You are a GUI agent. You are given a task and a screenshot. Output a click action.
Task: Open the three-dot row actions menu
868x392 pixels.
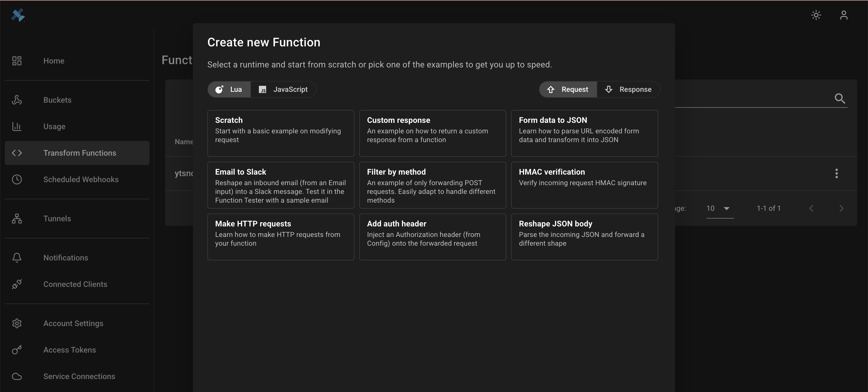[x=836, y=173]
